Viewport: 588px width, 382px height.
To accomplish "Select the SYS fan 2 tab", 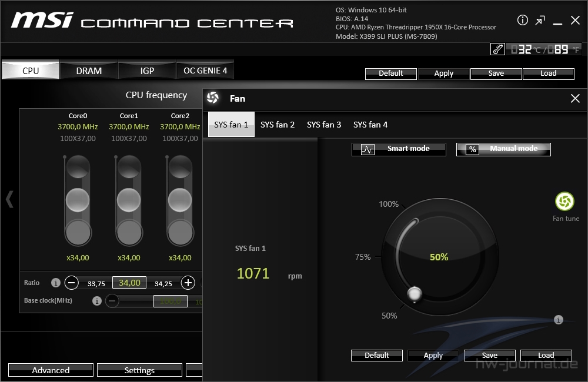I will [278, 125].
